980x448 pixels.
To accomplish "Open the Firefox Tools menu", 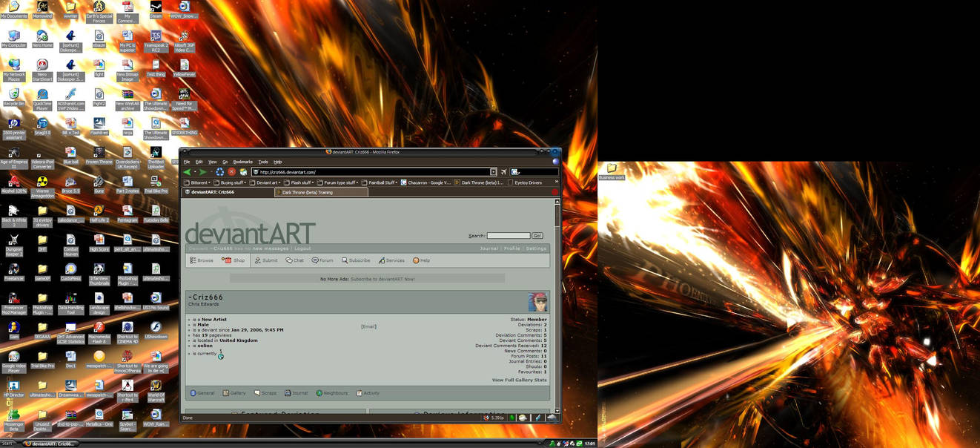I will pyautogui.click(x=263, y=162).
